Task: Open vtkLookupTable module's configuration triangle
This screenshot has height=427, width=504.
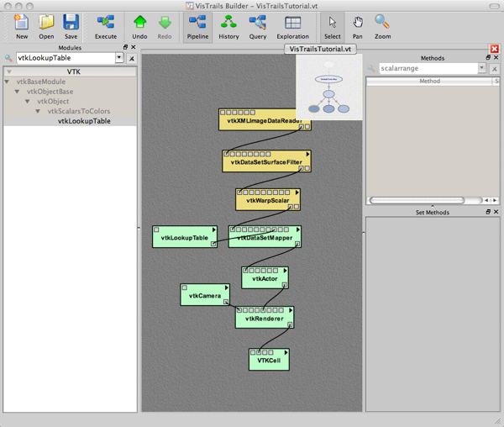Action: click(213, 229)
